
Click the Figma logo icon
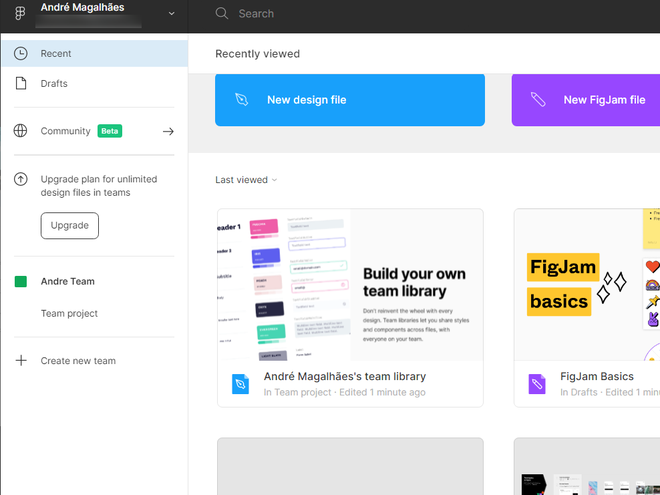20,13
